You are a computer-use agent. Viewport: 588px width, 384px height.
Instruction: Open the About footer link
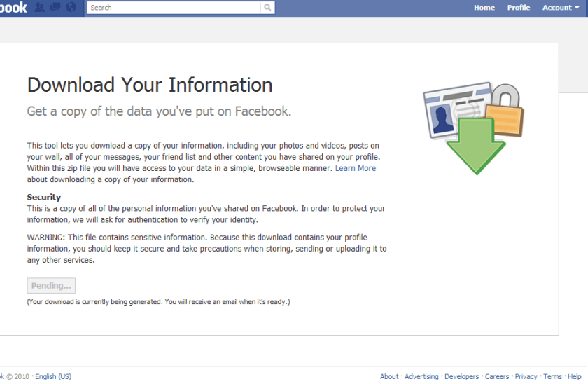pos(389,376)
